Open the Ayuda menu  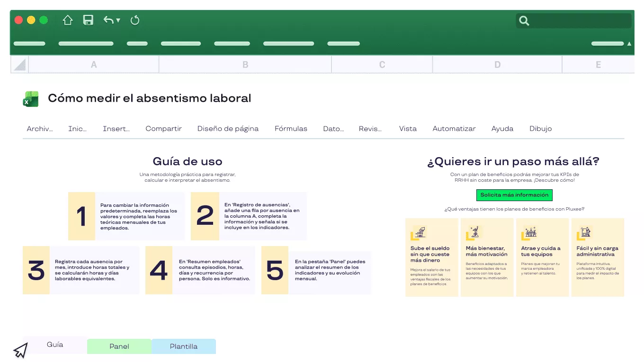point(502,129)
